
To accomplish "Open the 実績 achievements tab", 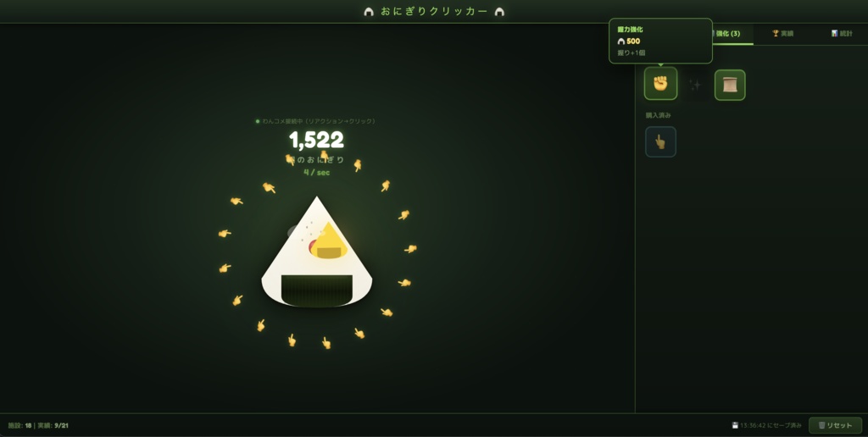I will (782, 34).
